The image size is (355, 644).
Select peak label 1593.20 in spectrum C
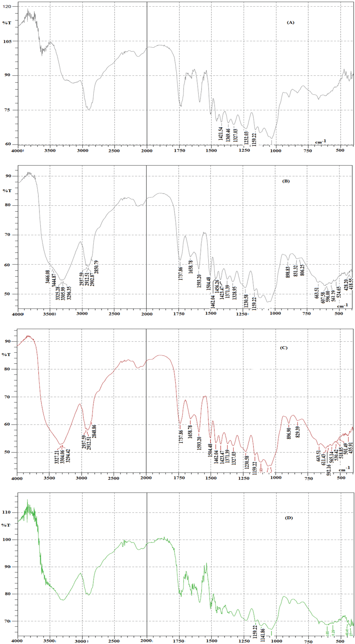199,443
